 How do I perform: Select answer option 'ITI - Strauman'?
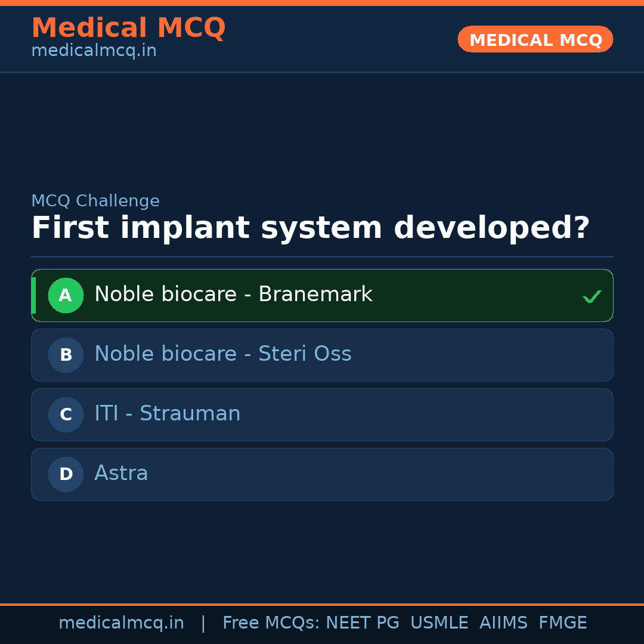coord(167,413)
